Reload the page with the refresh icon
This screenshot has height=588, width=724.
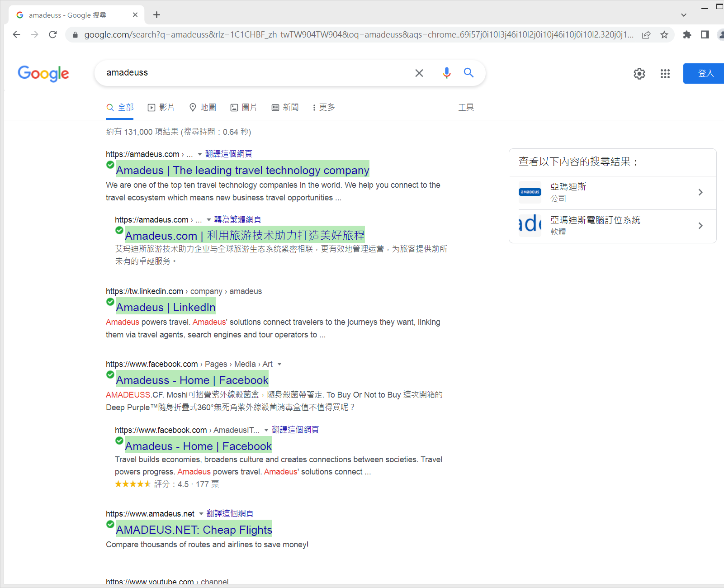[53, 34]
